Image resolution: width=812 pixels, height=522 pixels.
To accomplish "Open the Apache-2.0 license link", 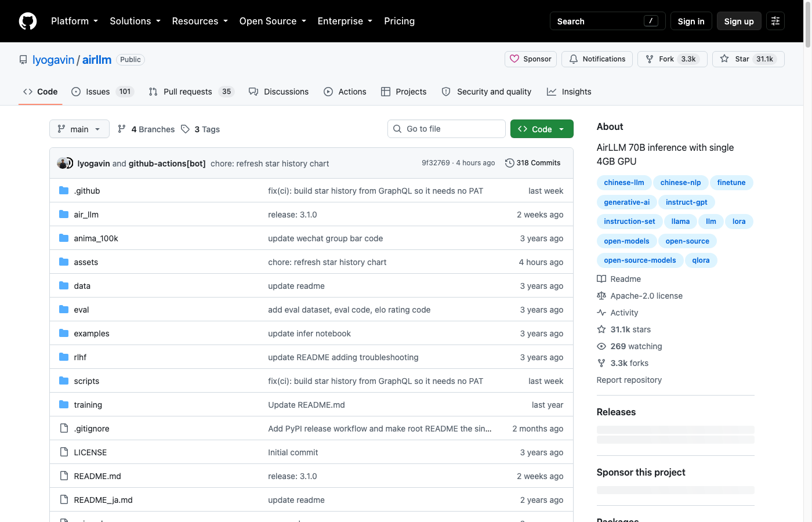I will click(x=646, y=296).
